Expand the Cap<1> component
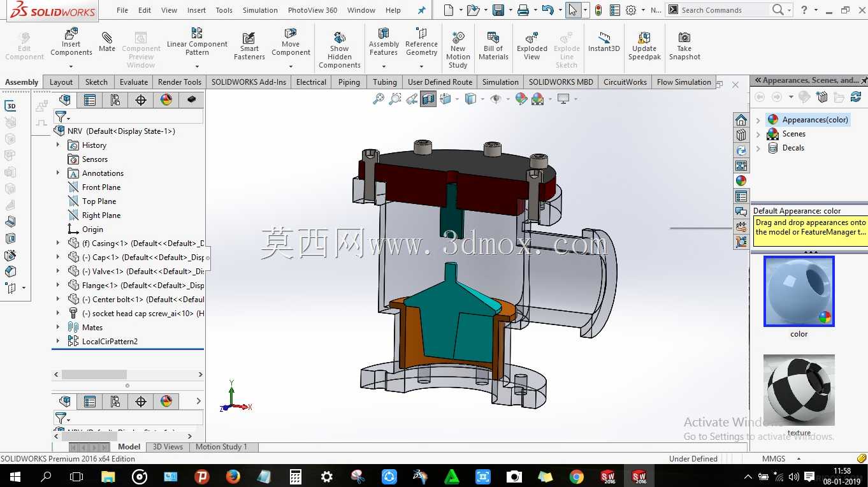This screenshot has height=487, width=868. click(x=58, y=258)
